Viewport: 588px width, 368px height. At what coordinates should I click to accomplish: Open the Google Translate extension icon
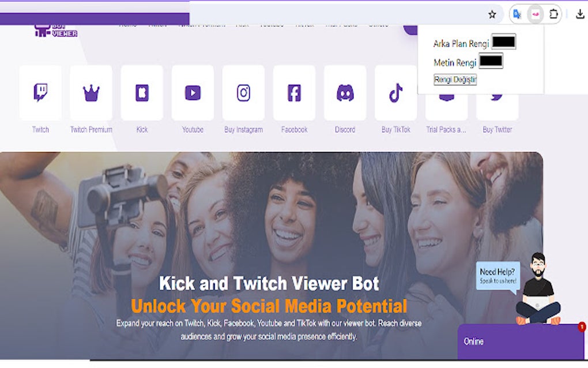click(x=517, y=14)
